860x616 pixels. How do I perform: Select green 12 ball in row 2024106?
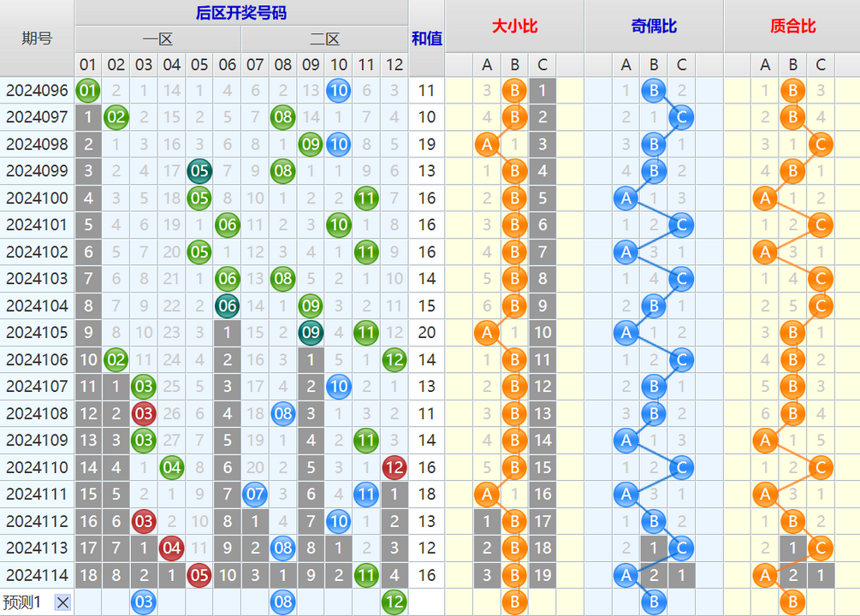[x=394, y=360]
